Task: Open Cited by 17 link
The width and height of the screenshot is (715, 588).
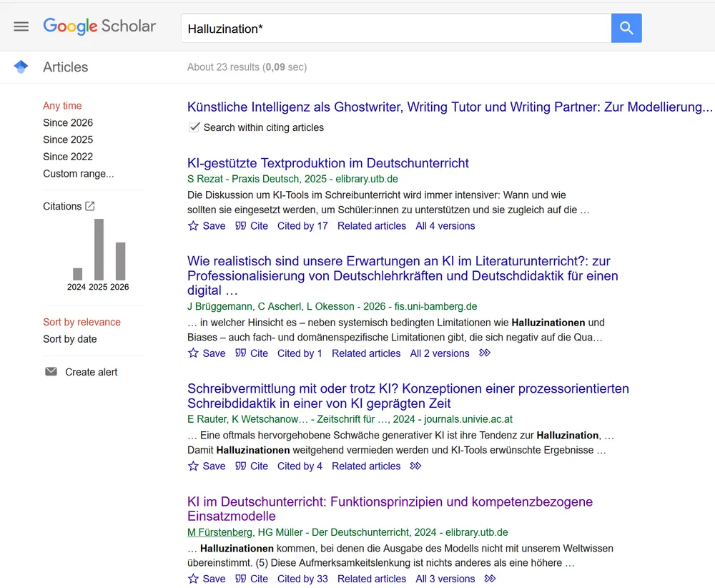Action: coord(302,226)
